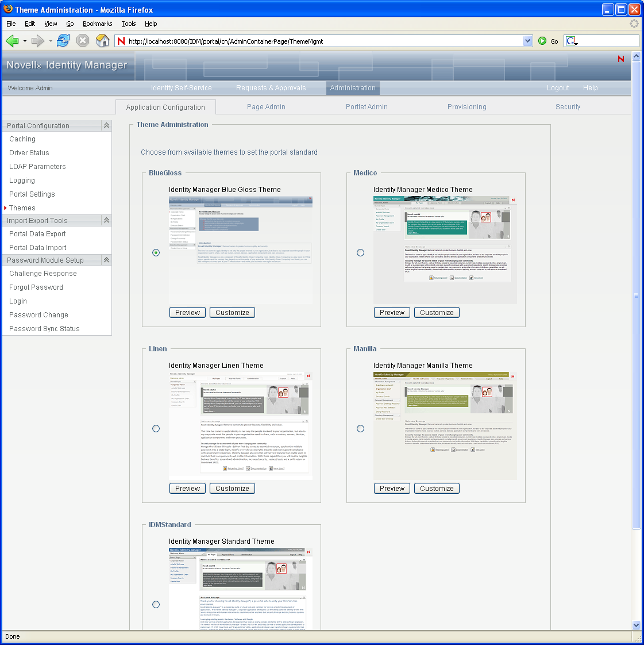This screenshot has width=644, height=645.
Task: Select the IDMStandard theme radio button
Action: (x=156, y=605)
